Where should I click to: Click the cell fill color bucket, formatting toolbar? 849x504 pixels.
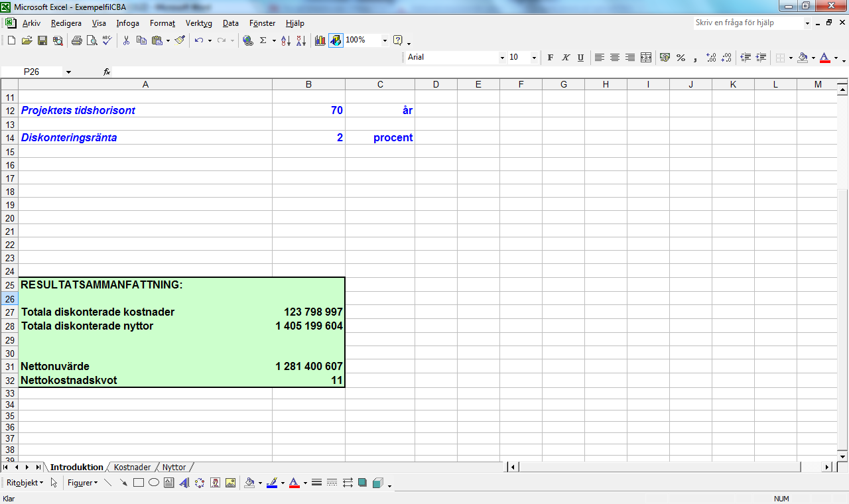pyautogui.click(x=803, y=58)
